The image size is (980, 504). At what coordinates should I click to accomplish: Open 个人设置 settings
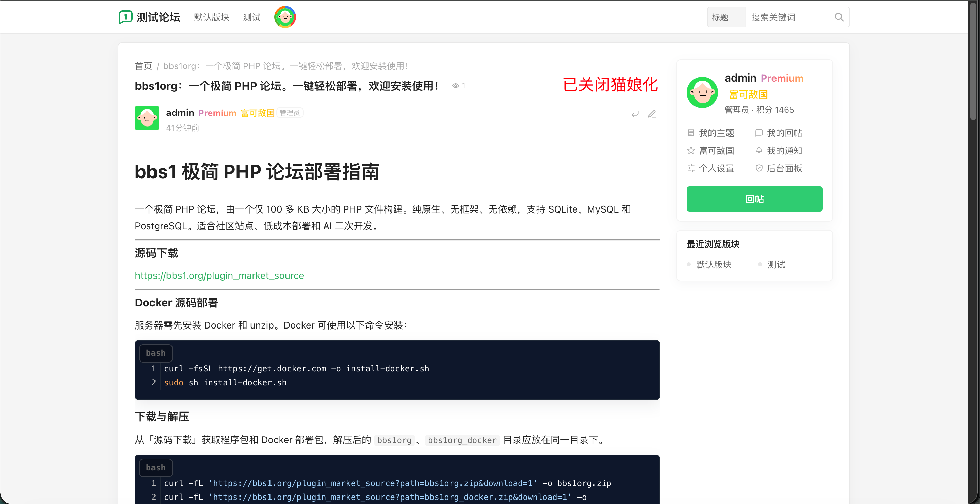[710, 168]
